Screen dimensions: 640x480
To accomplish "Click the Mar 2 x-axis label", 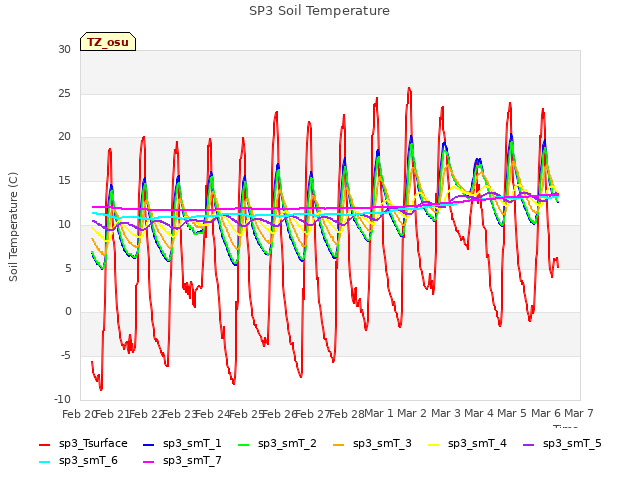I will (x=412, y=413).
